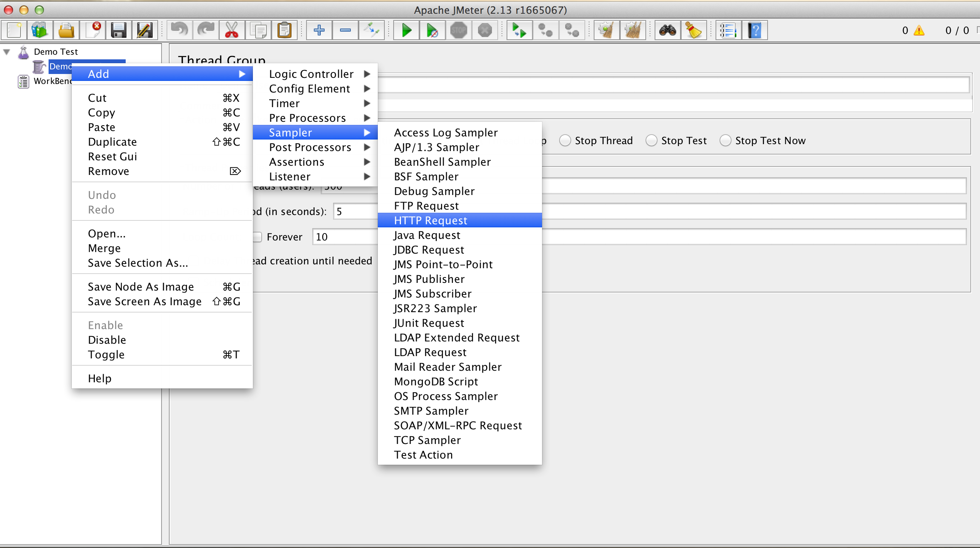
Task: Click the Undo arrow icon
Action: tap(180, 30)
